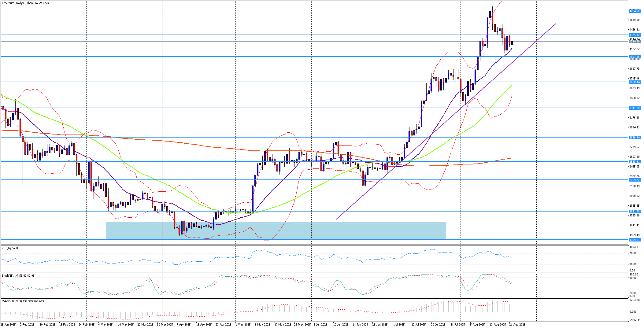Click the 4061.96 support price label
This screenshot has height=328, width=644.
(x=635, y=57)
